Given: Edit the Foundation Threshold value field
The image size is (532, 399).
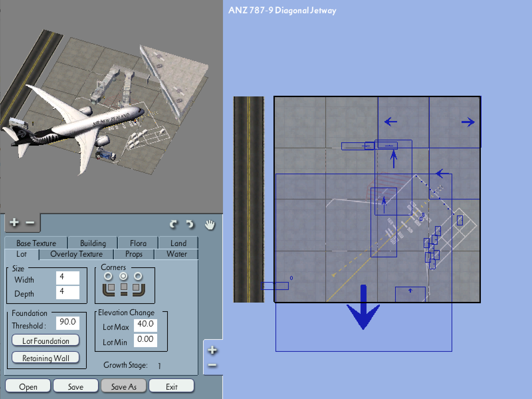Looking at the screenshot, I should click(x=68, y=323).
